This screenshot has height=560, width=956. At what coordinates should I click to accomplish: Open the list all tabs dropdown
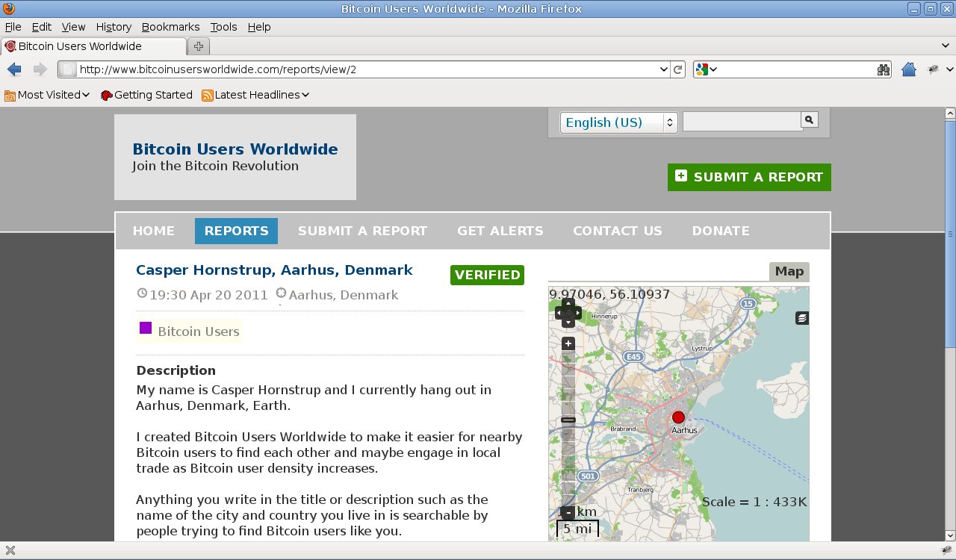947,46
